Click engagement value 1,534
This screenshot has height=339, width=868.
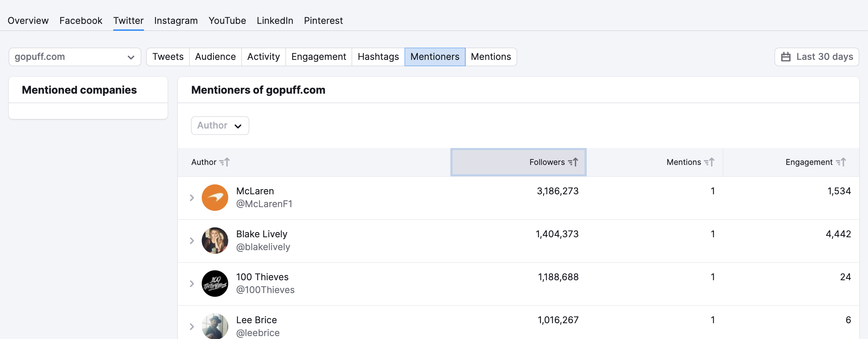[839, 191]
